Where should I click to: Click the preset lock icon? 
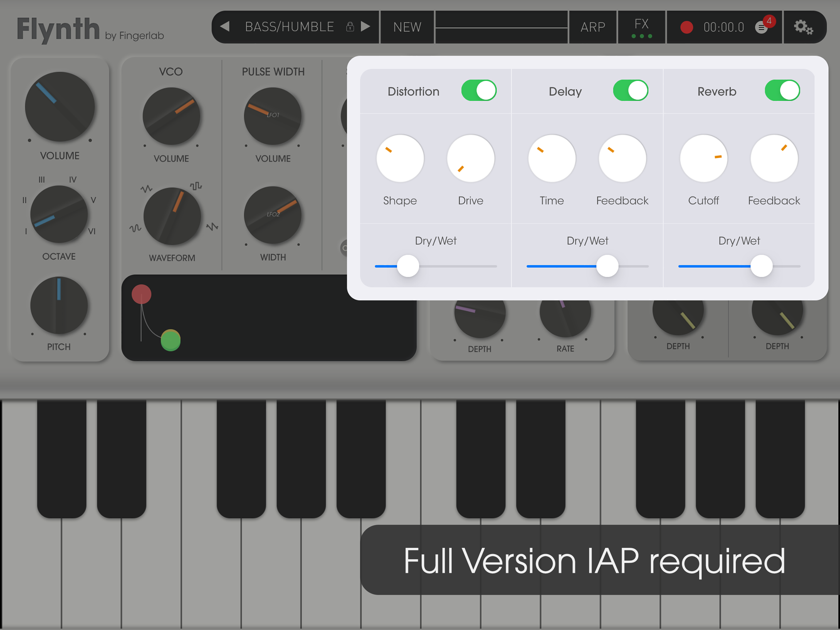(350, 26)
